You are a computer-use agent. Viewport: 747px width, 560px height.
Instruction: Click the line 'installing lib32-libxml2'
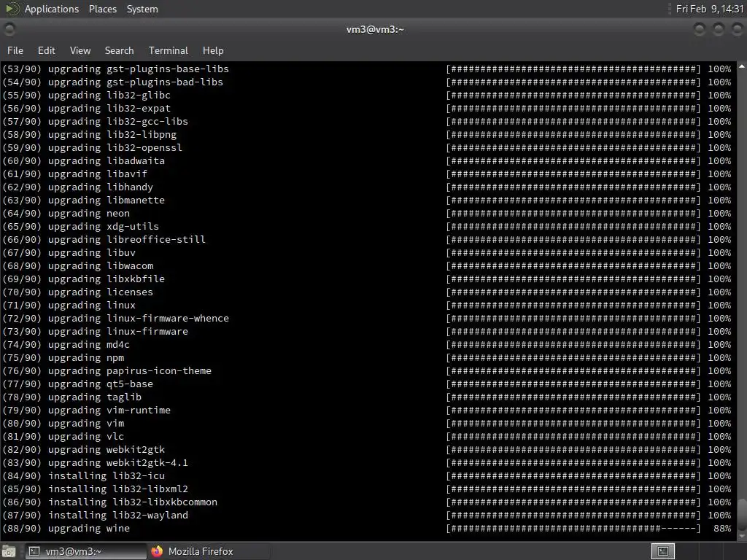pos(118,489)
